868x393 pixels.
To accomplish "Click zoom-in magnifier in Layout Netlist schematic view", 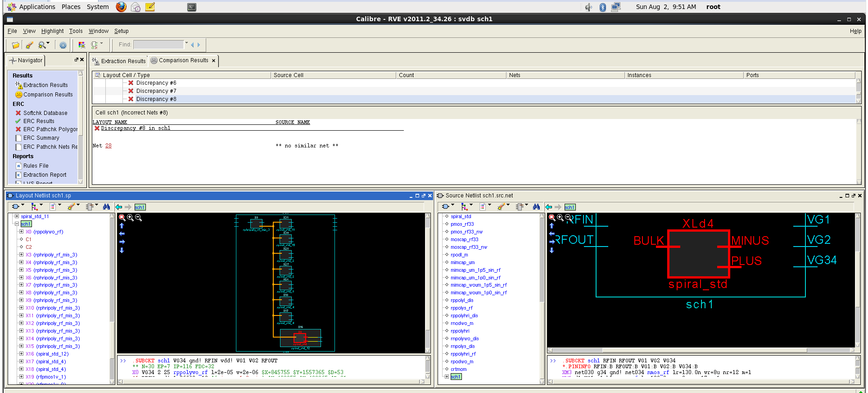I will pyautogui.click(x=130, y=218).
